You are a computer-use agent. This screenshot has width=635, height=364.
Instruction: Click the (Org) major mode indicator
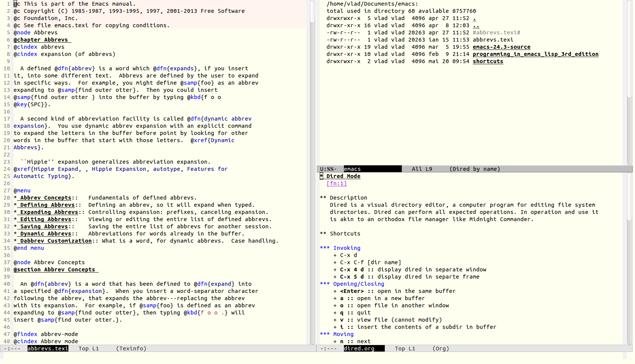[x=441, y=349]
